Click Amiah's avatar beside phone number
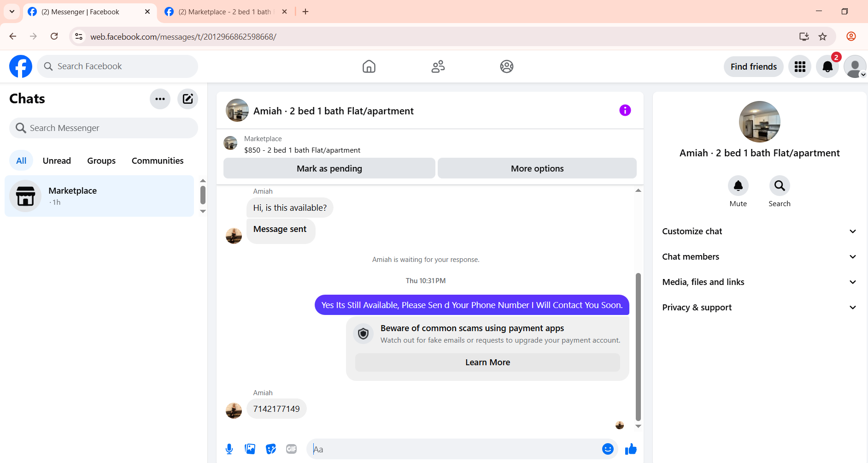 point(234,410)
